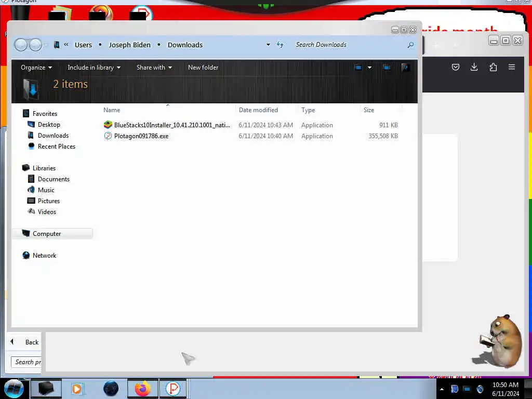Open the Music library

[46, 190]
